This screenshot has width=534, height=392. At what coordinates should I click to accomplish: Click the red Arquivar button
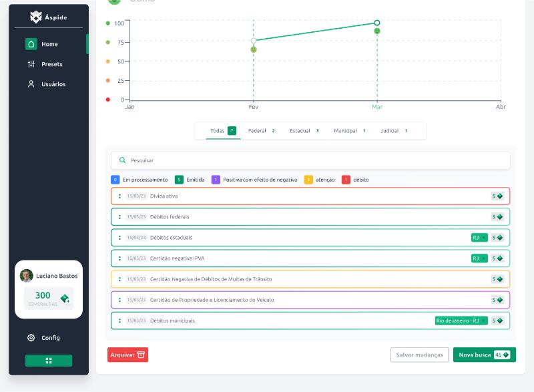[x=127, y=355]
